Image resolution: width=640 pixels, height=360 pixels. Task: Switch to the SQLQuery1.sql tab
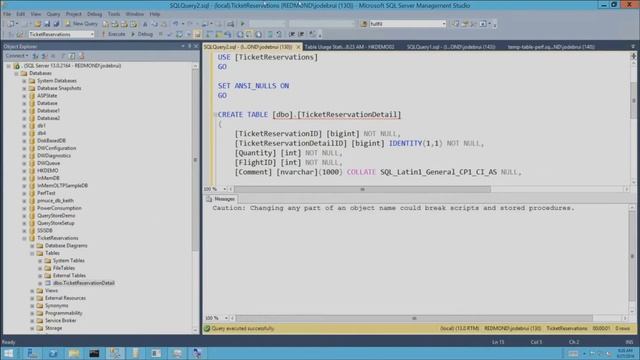point(451,47)
